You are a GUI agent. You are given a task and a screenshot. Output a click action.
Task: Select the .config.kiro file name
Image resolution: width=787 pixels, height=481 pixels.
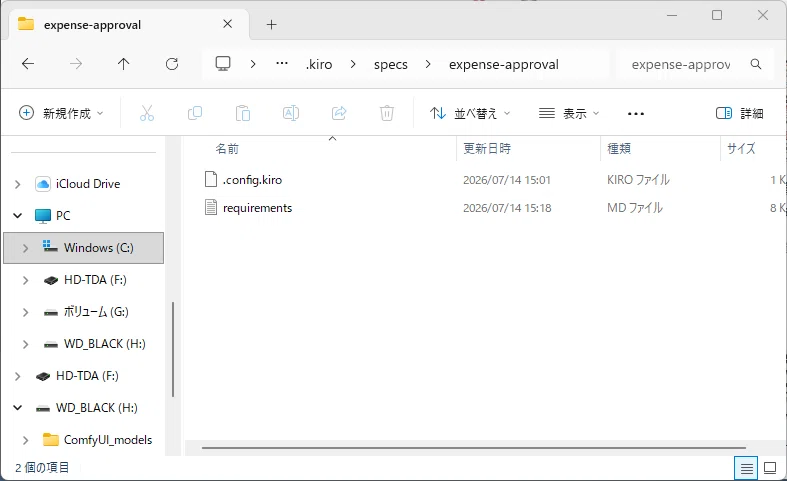pos(252,180)
